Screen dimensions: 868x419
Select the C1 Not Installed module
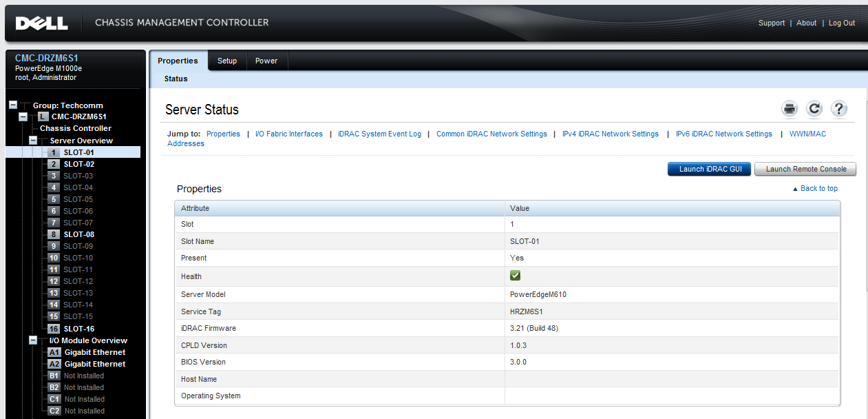click(84, 399)
